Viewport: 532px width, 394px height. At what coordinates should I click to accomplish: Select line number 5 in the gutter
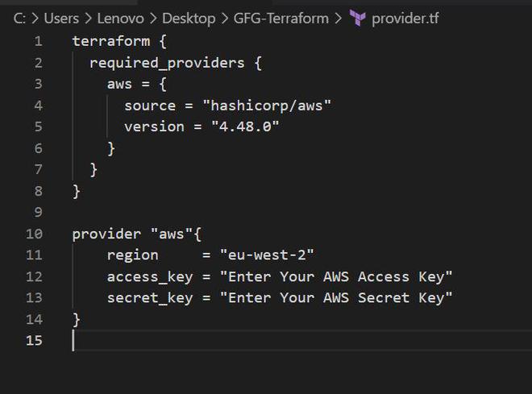click(x=38, y=126)
